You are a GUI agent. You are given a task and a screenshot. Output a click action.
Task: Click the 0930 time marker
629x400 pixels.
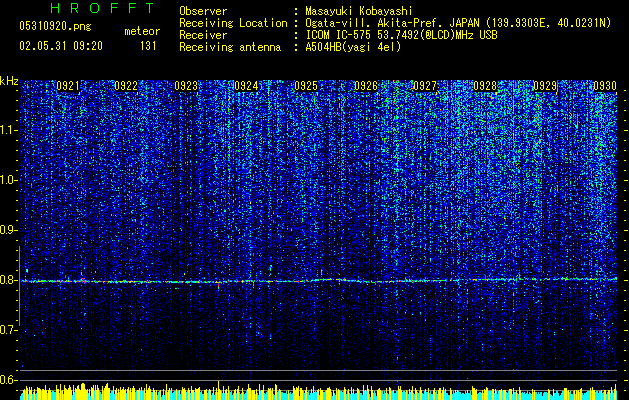[x=605, y=86]
